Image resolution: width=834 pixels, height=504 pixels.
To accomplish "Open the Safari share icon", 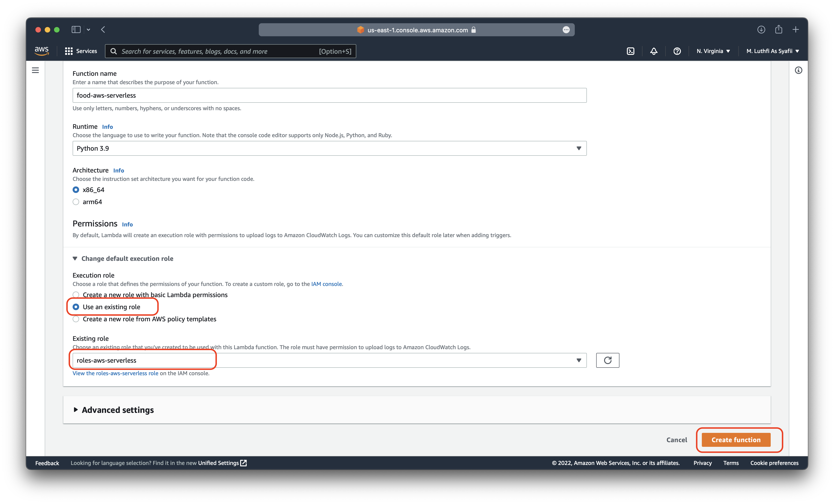I will 778,30.
